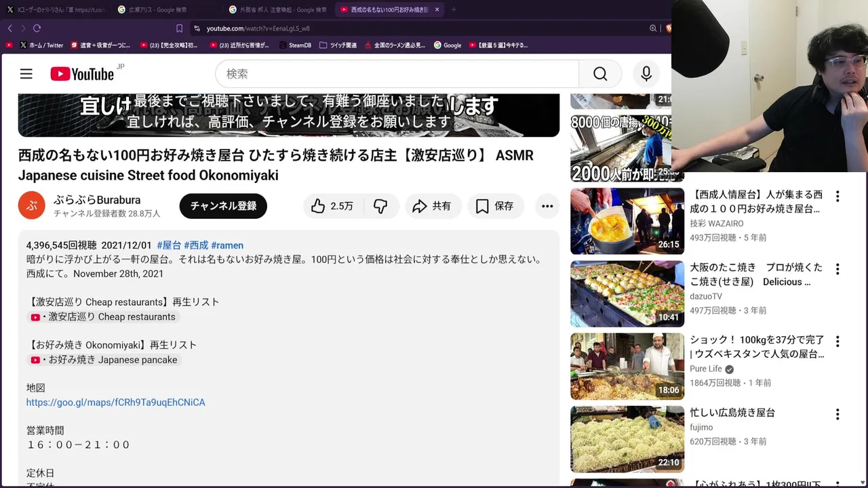Go back in browser
This screenshot has width=868, height=488.
9,28
